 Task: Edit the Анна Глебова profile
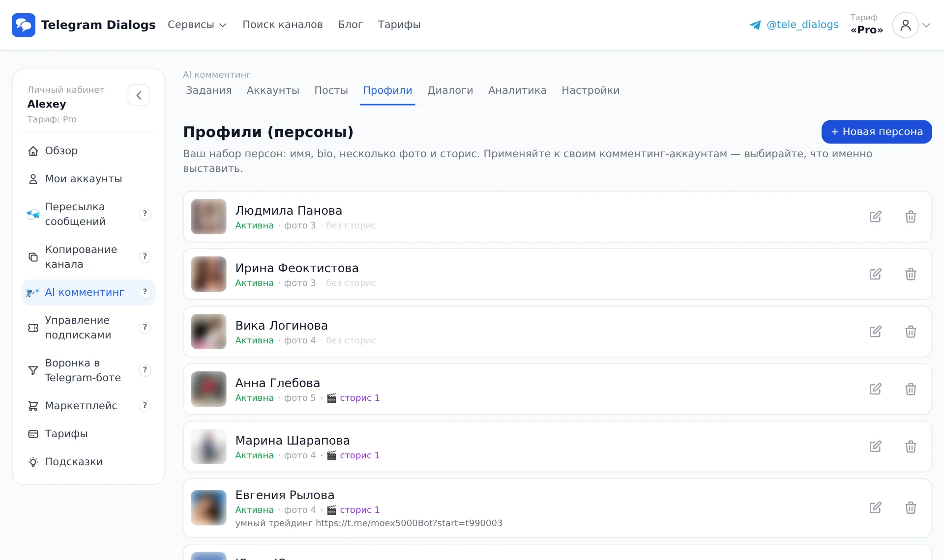(875, 389)
